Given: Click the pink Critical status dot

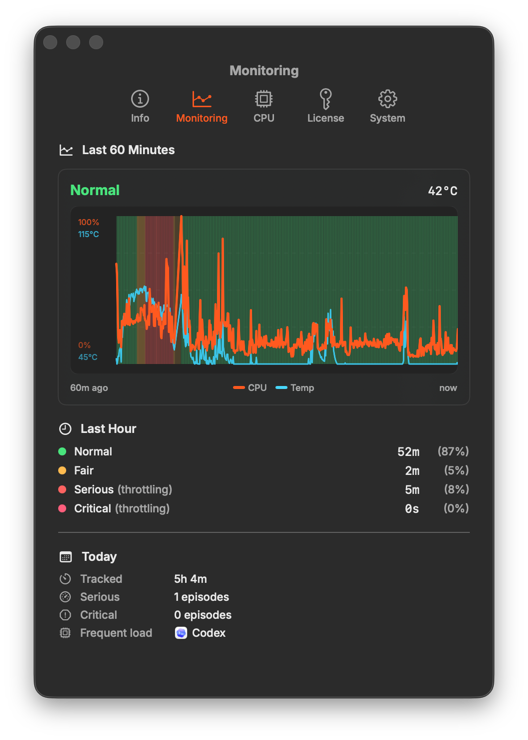Looking at the screenshot, I should (x=62, y=508).
